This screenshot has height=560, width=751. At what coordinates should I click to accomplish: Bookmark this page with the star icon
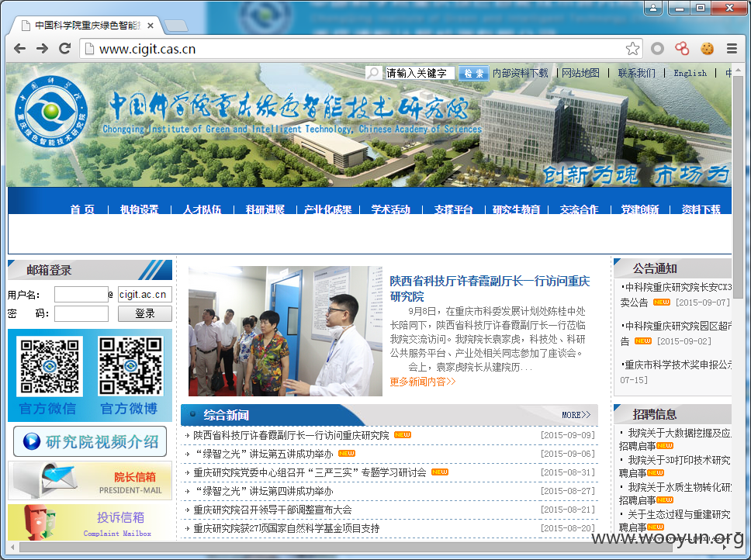632,48
